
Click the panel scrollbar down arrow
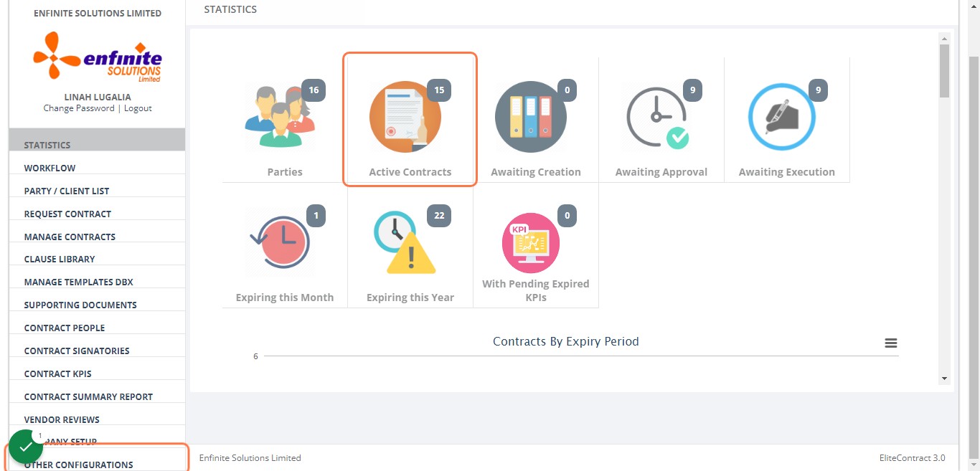click(x=944, y=379)
